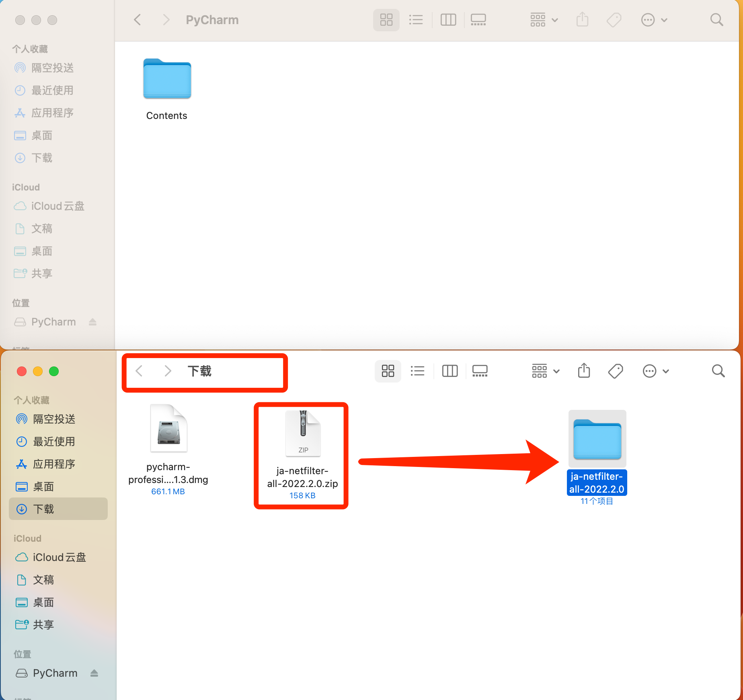Click Tags icon in PyCharm window toolbar

click(614, 20)
